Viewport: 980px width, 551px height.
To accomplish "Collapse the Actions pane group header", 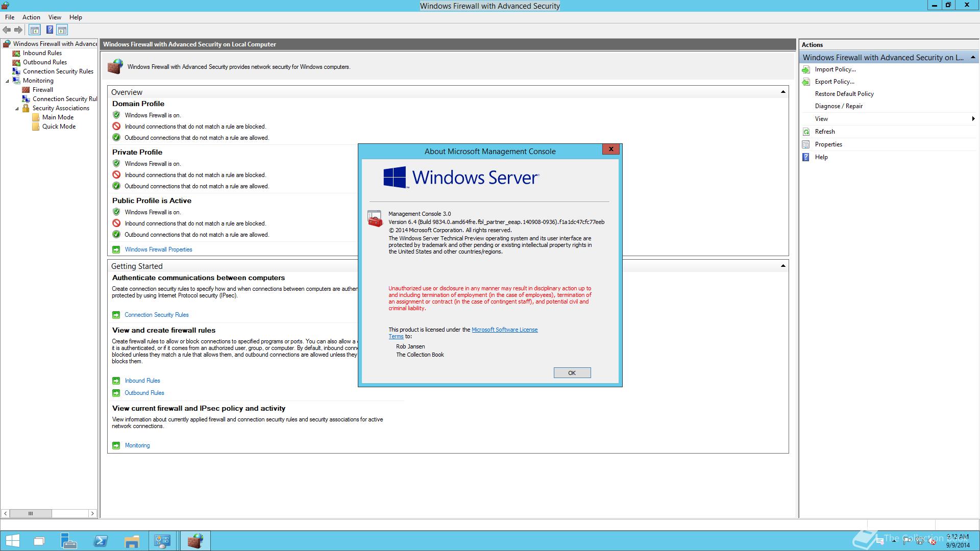I will (973, 57).
